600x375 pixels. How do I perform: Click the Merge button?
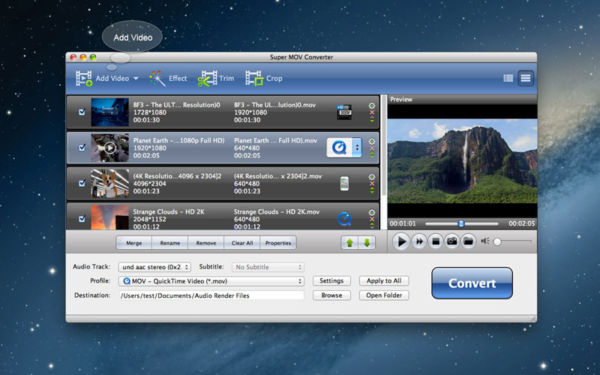click(134, 243)
